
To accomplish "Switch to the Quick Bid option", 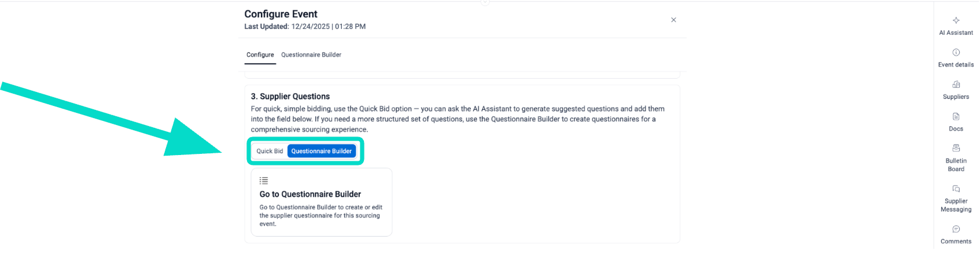I will [x=270, y=151].
